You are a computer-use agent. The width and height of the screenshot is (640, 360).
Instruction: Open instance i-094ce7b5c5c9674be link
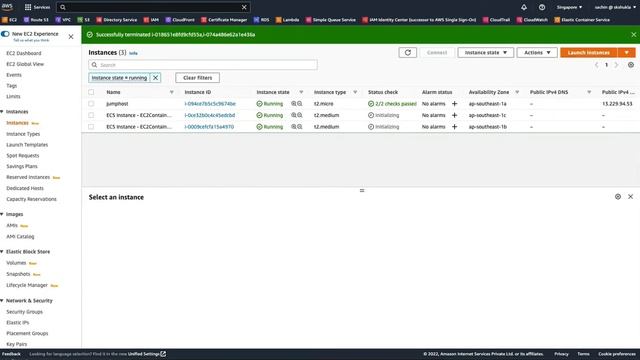point(210,104)
